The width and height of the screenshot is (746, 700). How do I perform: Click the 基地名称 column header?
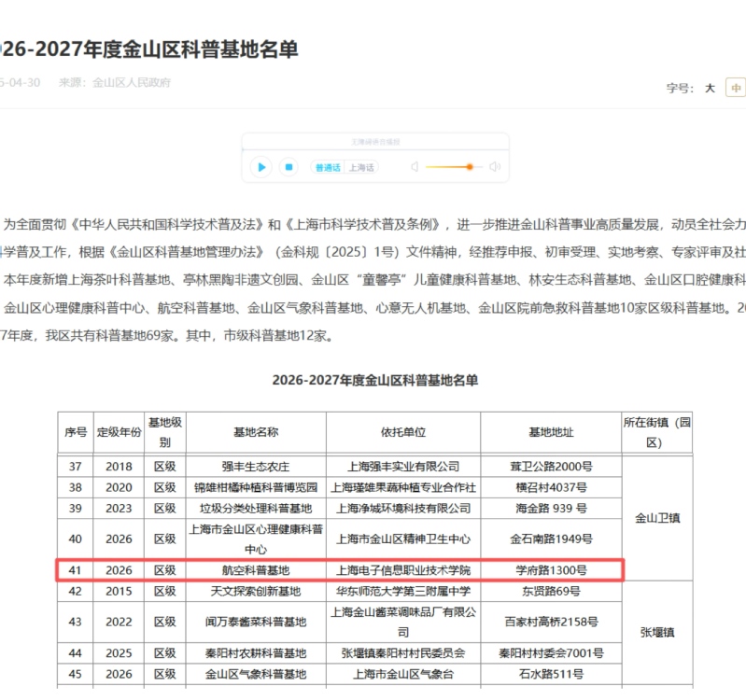pos(256,432)
